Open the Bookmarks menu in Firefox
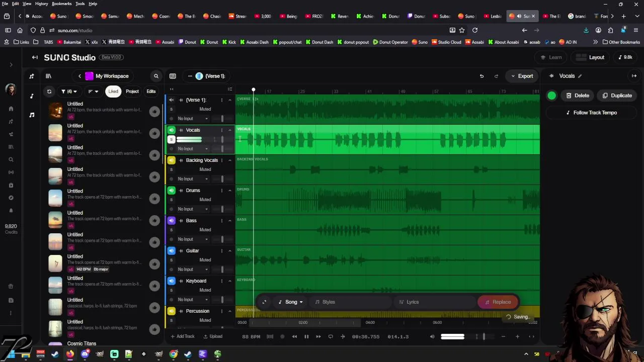This screenshot has width=644, height=362. coord(61,4)
